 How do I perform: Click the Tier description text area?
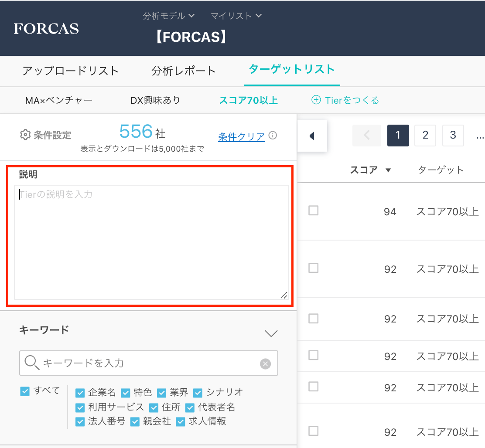point(151,242)
